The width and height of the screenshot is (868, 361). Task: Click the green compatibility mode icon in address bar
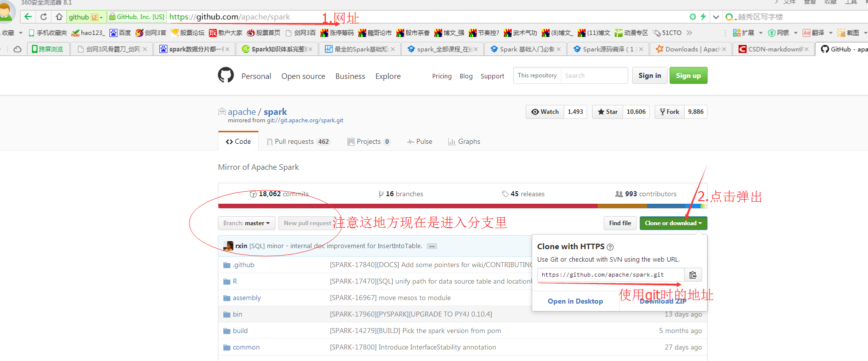pyautogui.click(x=693, y=16)
